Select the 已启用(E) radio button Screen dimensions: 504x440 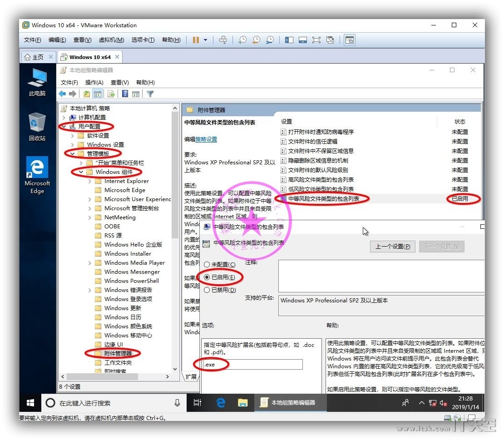[207, 277]
